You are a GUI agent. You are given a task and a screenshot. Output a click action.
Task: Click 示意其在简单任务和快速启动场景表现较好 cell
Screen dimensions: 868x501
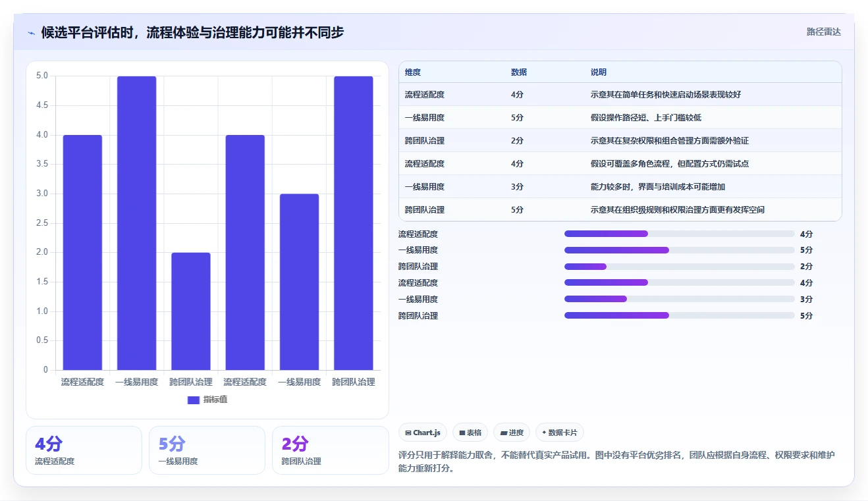tap(666, 95)
